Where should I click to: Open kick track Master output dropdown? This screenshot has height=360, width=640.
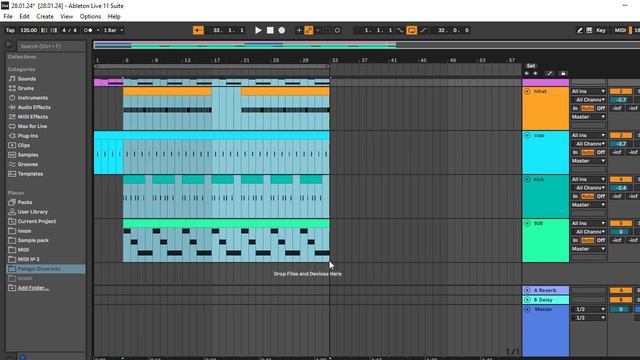point(588,205)
